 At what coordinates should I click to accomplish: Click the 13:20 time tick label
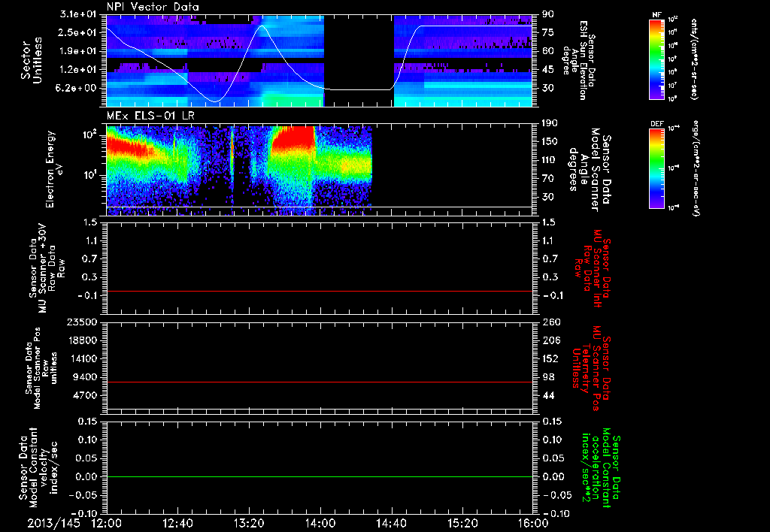249,523
